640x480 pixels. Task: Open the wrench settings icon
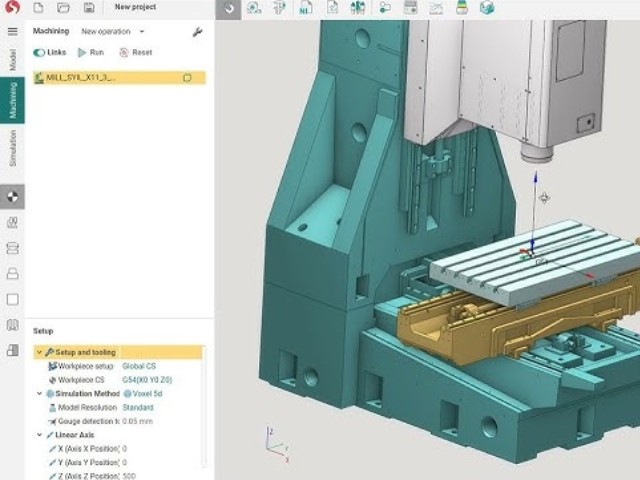coord(198,32)
